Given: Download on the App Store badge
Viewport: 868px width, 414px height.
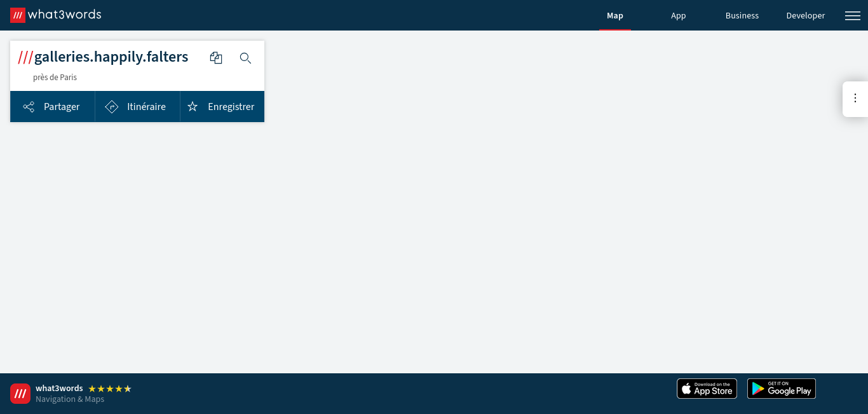Looking at the screenshot, I should (707, 389).
